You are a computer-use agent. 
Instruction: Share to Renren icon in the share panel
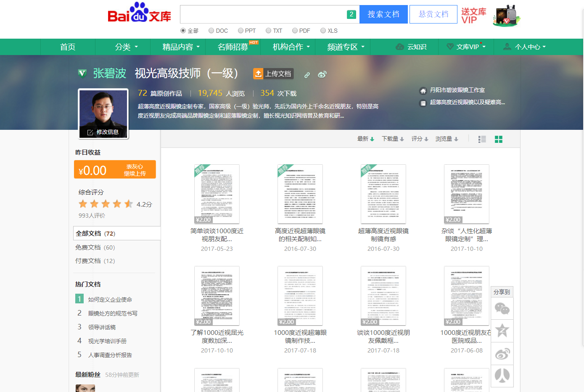click(502, 376)
